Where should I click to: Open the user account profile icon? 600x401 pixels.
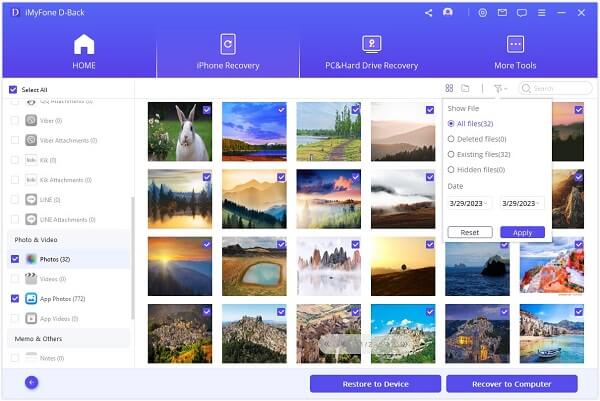point(447,13)
